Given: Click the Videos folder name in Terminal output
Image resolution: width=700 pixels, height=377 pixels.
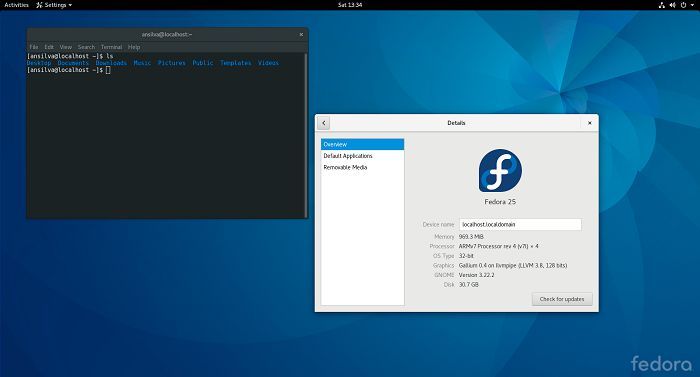Looking at the screenshot, I should coord(268,63).
